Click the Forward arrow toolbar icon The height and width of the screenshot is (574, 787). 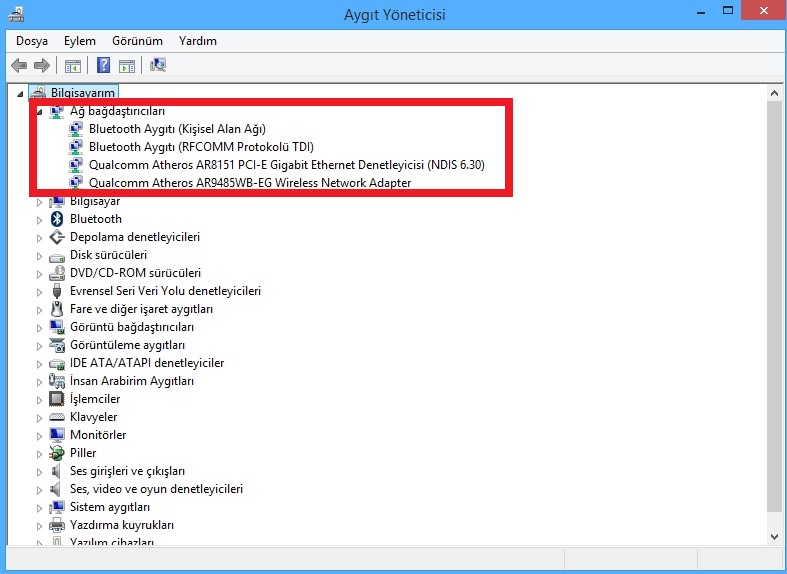click(42, 65)
